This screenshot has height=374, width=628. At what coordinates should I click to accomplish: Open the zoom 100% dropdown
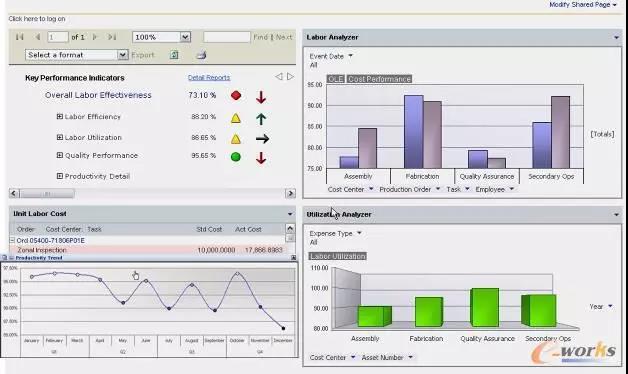pos(185,37)
